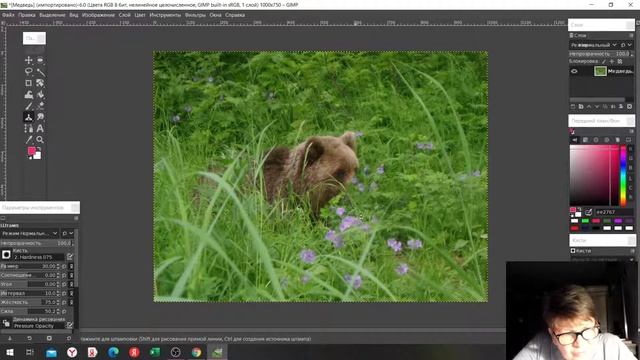Select the Fuzzy Select magic wand tool

tap(40, 72)
